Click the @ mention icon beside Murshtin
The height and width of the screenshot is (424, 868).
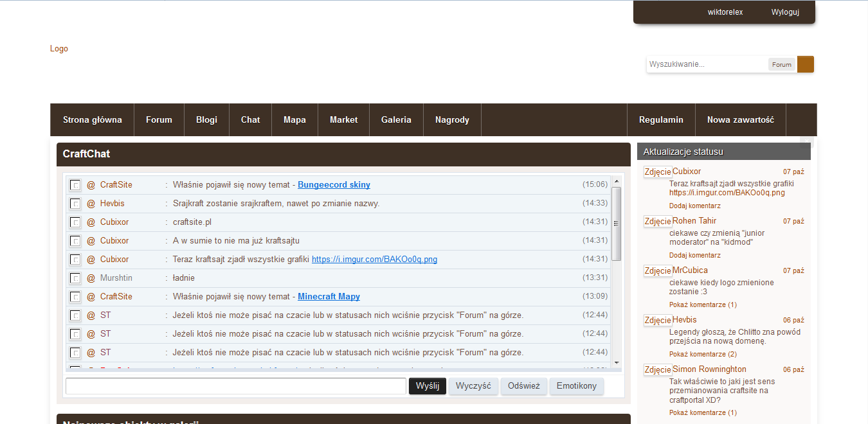(x=91, y=278)
